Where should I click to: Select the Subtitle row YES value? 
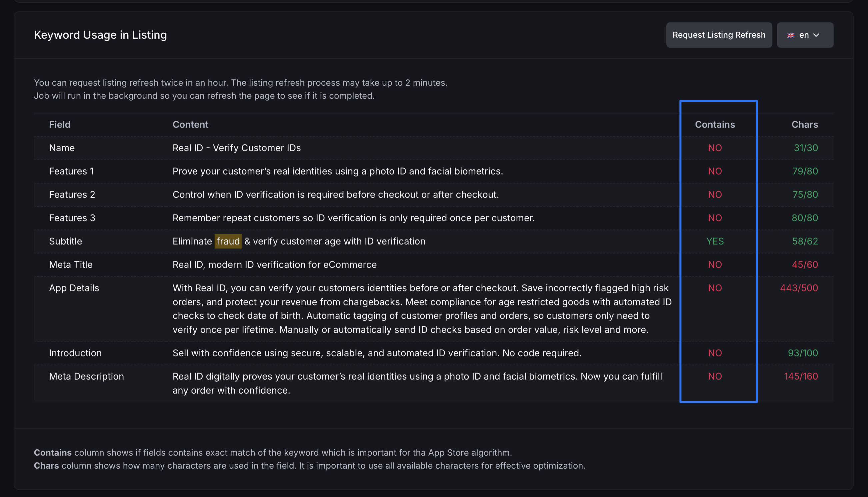[715, 241]
